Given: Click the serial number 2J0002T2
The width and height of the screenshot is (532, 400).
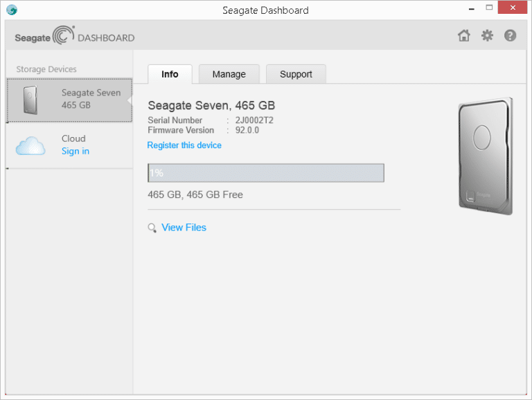Looking at the screenshot, I should click(254, 120).
